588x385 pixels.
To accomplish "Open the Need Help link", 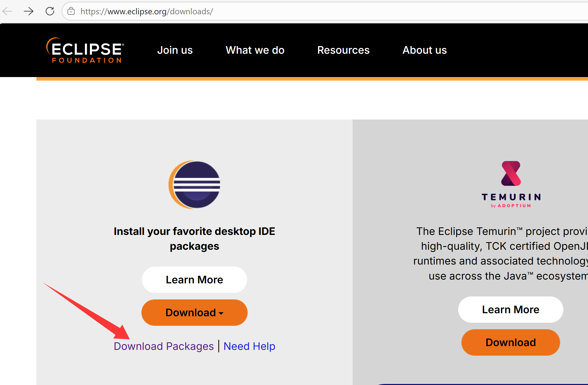I will click(x=249, y=346).
